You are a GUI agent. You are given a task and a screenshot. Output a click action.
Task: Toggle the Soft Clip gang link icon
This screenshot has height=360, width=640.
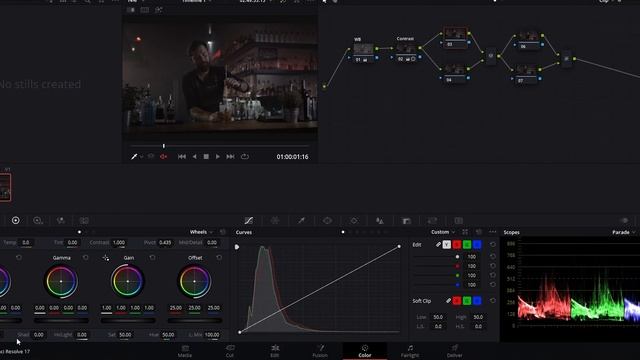[448, 301]
